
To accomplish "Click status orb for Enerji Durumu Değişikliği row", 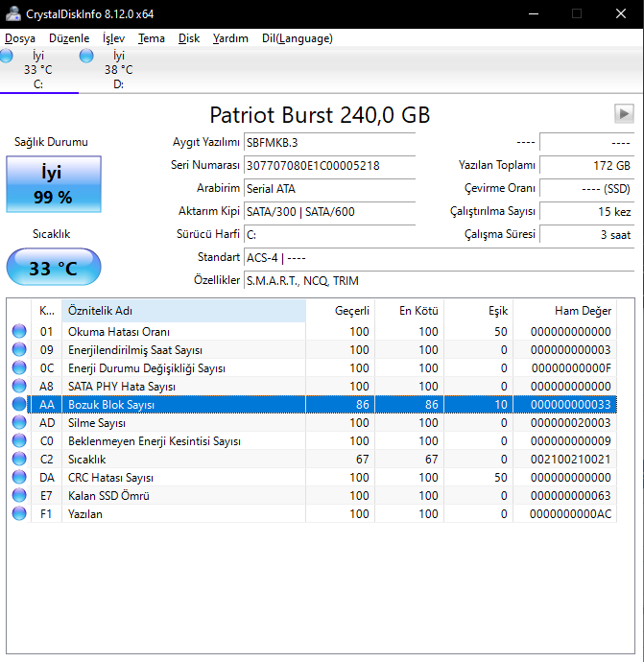I will pos(19,367).
